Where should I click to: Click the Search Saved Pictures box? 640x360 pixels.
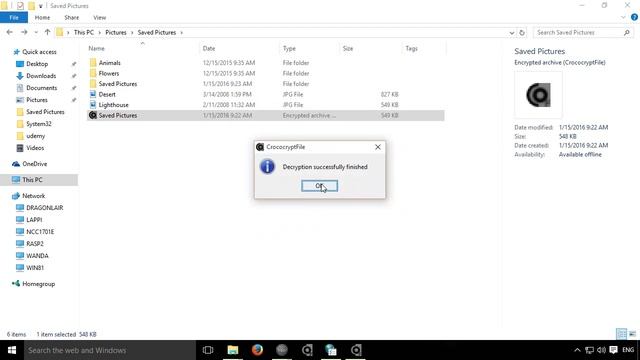[x=578, y=32]
